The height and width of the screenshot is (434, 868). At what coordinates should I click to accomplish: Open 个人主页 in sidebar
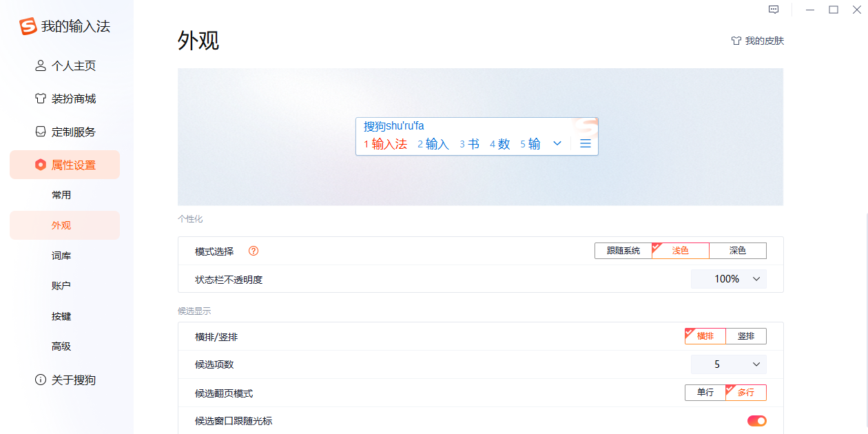pos(65,66)
